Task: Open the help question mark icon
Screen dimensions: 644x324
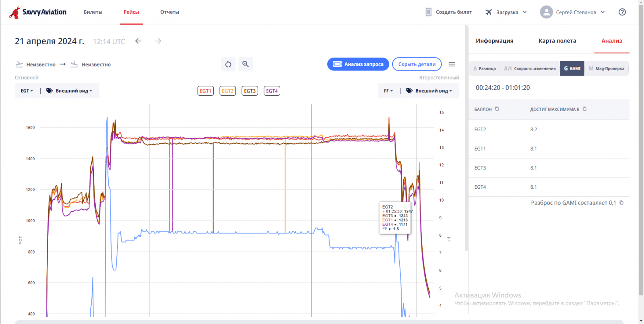Action: click(622, 12)
